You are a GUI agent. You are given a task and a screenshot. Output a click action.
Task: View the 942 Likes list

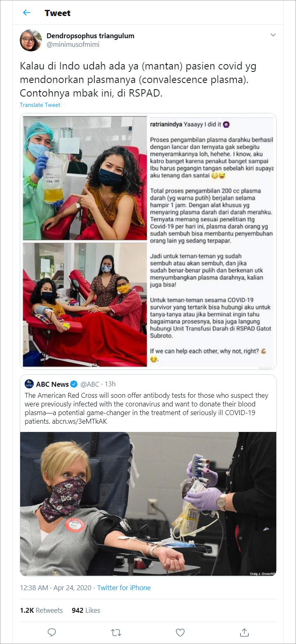[x=86, y=610]
